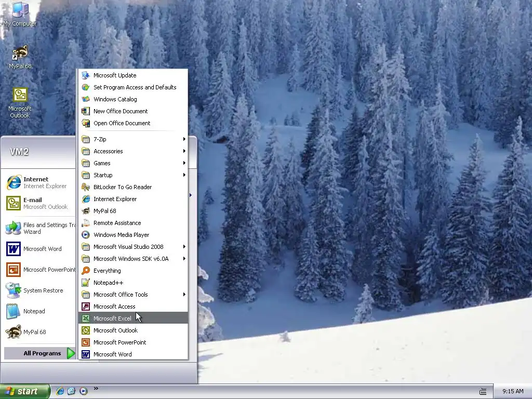532x399 pixels.
Task: Click the New Office Document icon
Action: [86, 111]
